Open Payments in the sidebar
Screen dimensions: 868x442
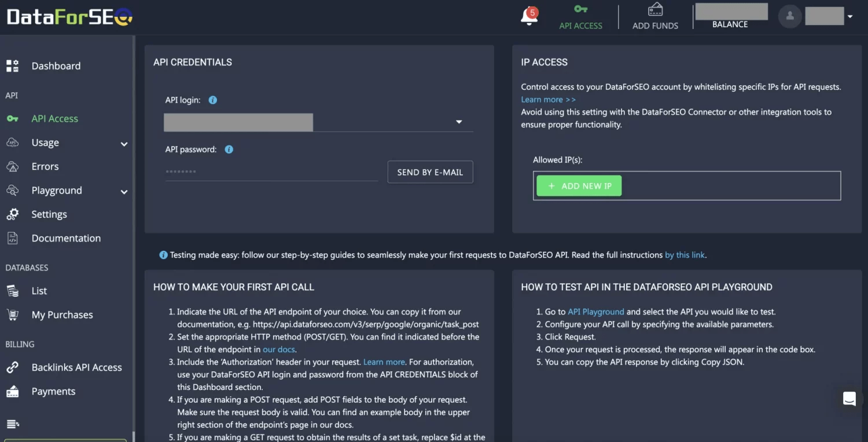click(53, 392)
